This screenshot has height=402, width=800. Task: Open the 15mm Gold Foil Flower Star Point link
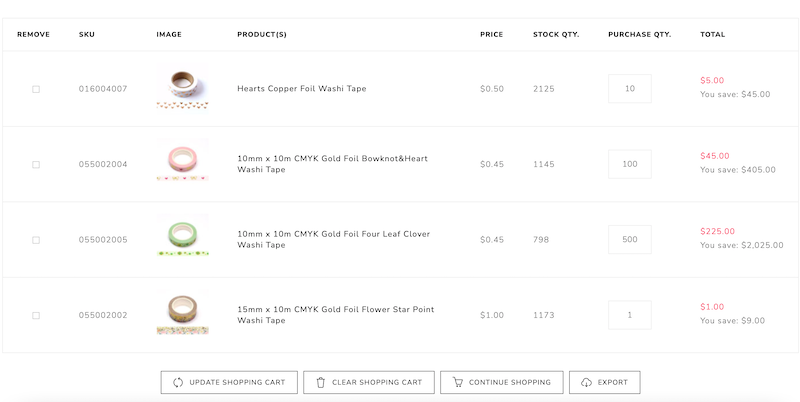[335, 315]
